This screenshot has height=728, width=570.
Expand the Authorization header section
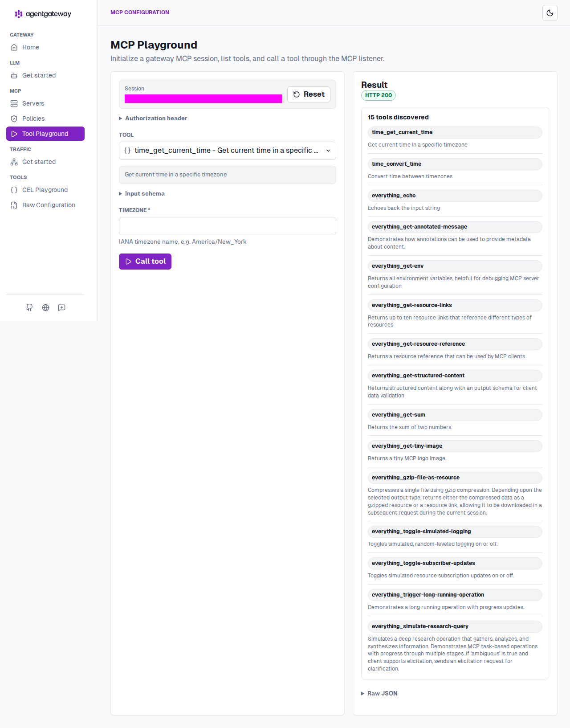153,118
